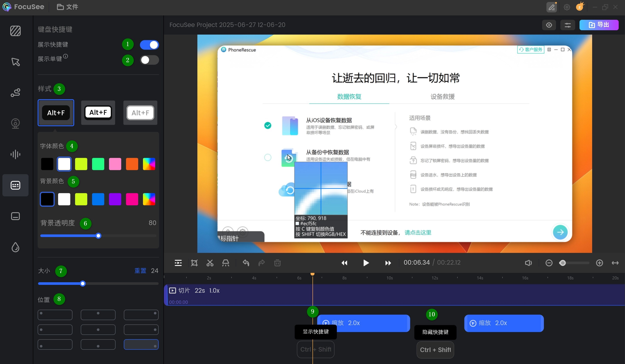
Task: Select the bottom-left position option
Action: 55,344
